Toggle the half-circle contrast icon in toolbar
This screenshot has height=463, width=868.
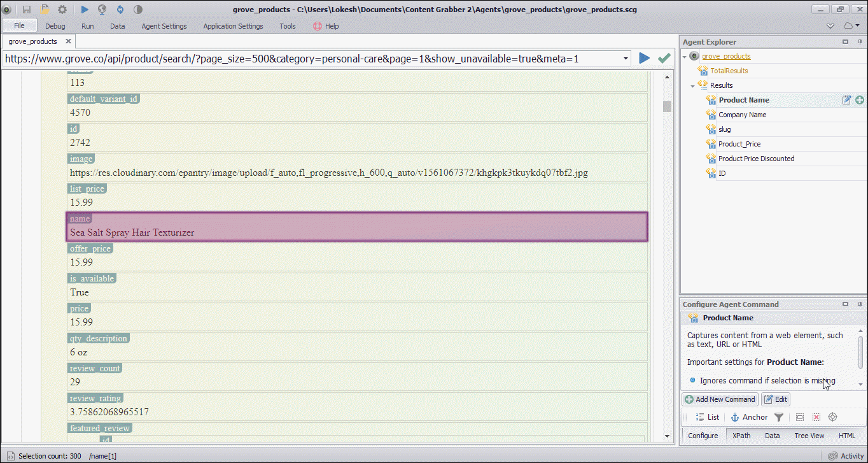click(x=138, y=10)
